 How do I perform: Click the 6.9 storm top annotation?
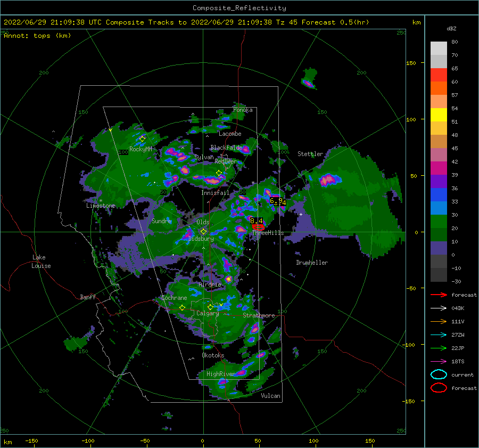click(x=276, y=201)
